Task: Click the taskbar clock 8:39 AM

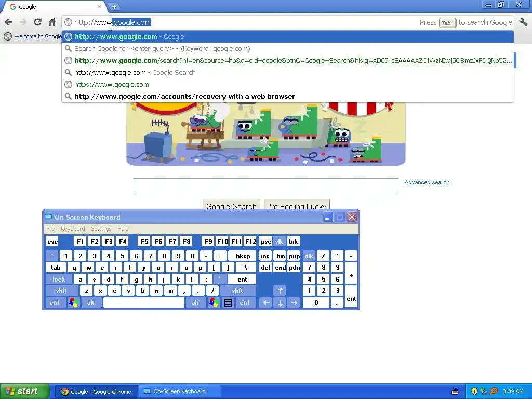Action: coord(513,392)
